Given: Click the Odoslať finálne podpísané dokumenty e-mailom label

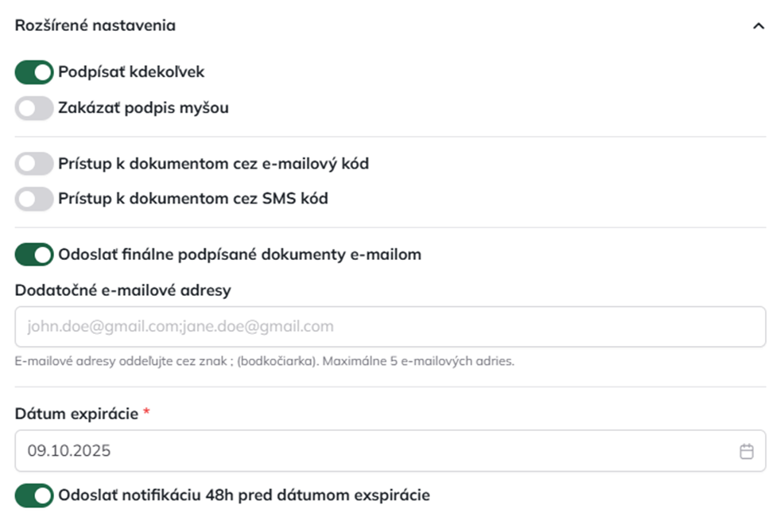Looking at the screenshot, I should point(239,254).
